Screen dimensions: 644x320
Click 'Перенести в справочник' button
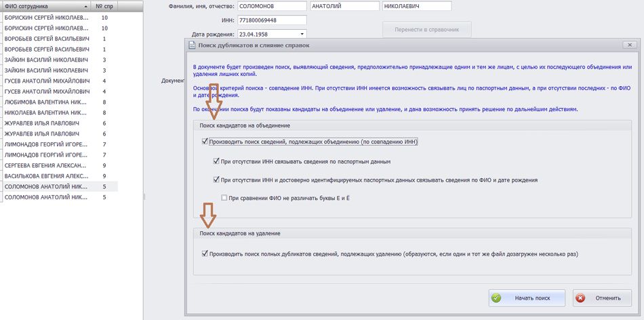(x=426, y=30)
